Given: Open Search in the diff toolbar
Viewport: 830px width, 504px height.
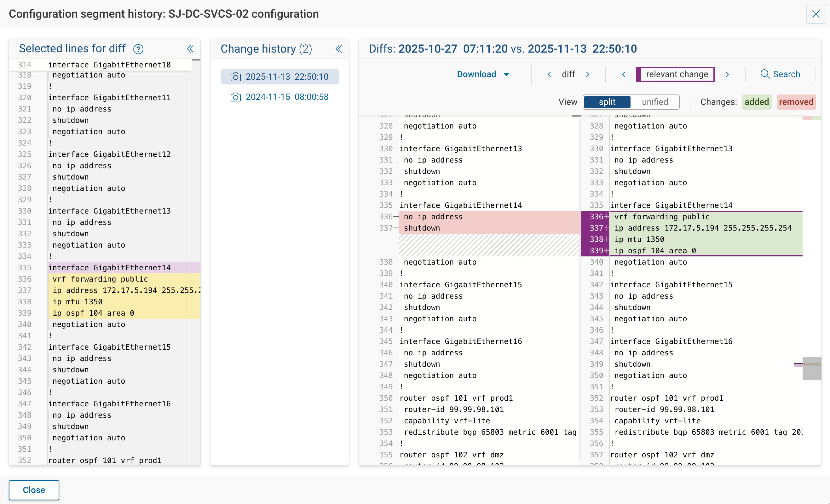Looking at the screenshot, I should [781, 74].
